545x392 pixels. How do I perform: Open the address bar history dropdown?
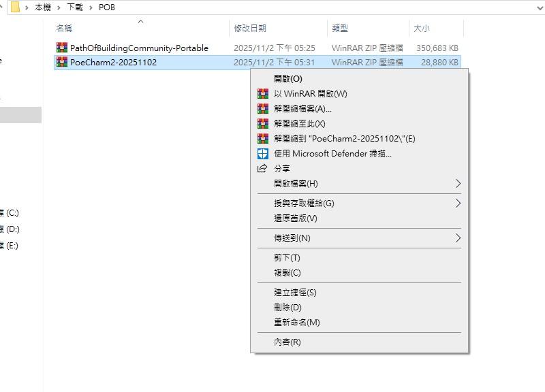click(x=540, y=7)
